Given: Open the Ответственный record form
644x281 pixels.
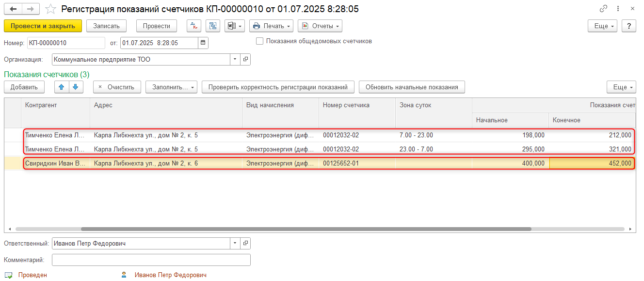Looking at the screenshot, I should click(x=245, y=243).
